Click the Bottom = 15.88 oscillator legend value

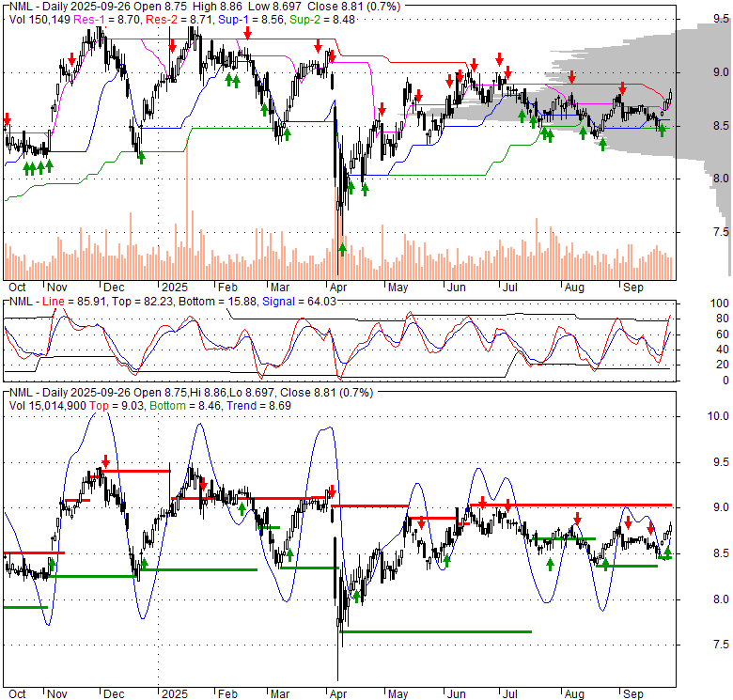tap(218, 302)
